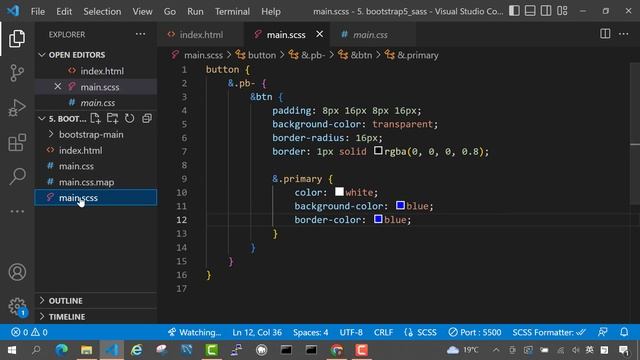
Task: Launch Microsoft Edge from taskbar
Action: pyautogui.click(x=62, y=350)
